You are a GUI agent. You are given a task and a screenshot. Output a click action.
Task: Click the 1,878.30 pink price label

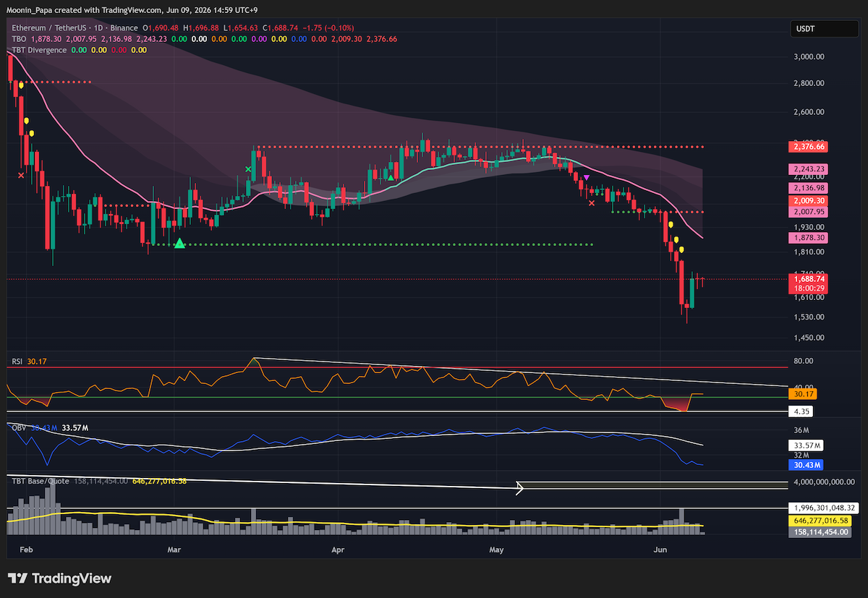[808, 237]
